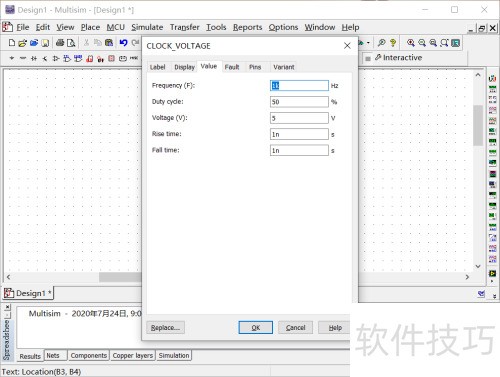This screenshot has width=500, height=377.
Task: Click the Zoom out icon
Action: coord(422,43)
